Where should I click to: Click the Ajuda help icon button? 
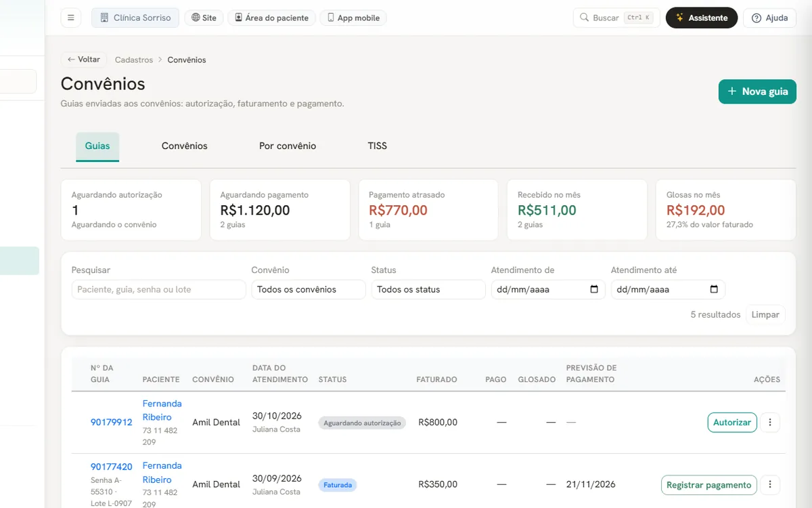(x=770, y=18)
